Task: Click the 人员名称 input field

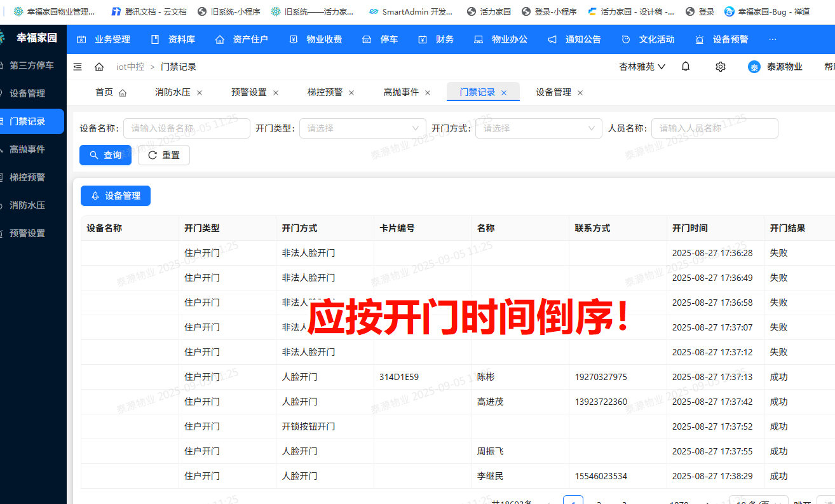Action: tap(714, 128)
